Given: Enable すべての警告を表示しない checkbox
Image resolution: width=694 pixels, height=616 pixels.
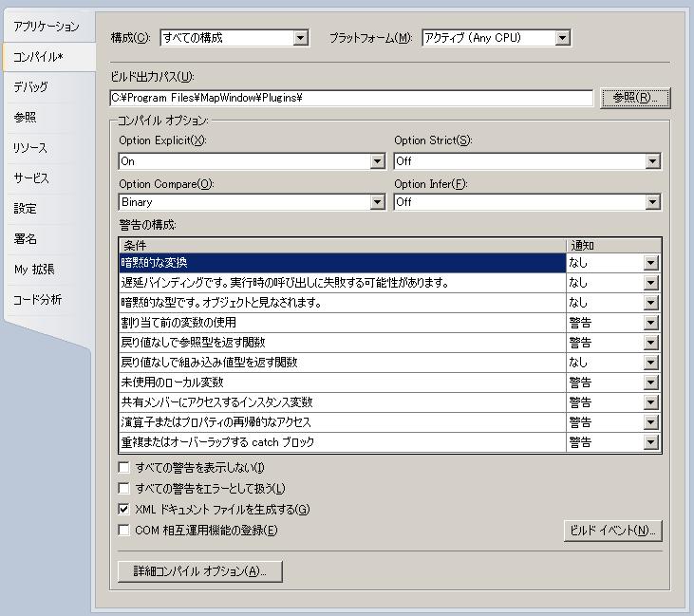Looking at the screenshot, I should point(123,468).
